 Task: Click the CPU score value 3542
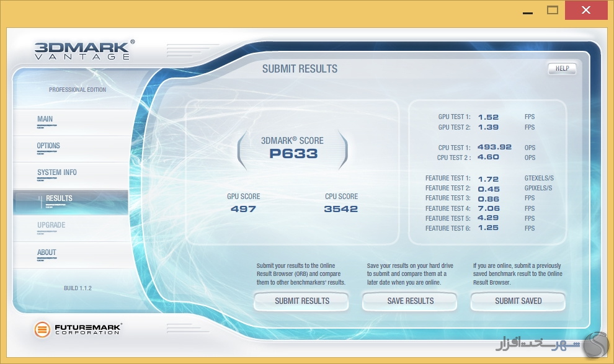click(x=340, y=209)
